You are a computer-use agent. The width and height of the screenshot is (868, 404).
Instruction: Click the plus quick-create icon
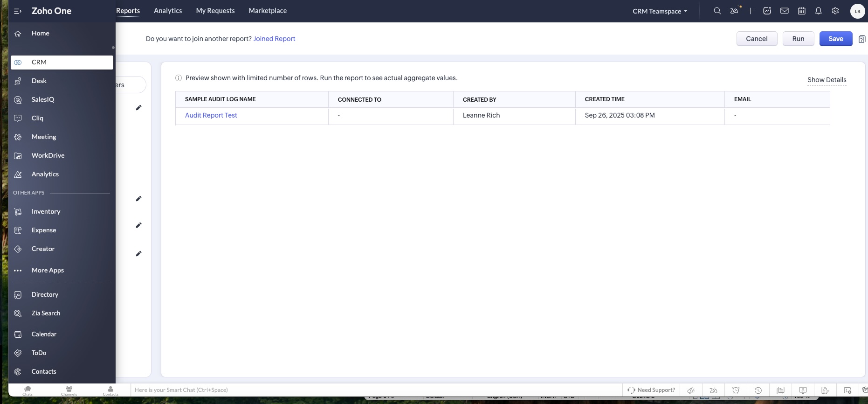[751, 11]
